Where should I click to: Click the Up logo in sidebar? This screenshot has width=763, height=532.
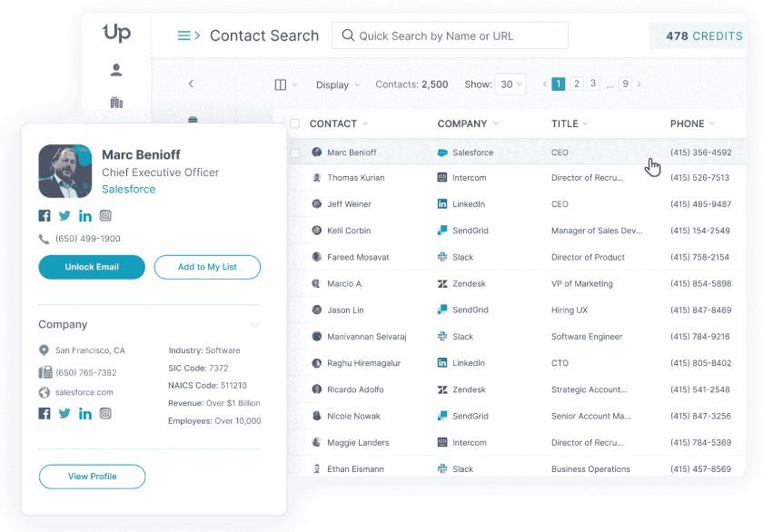coord(117,33)
